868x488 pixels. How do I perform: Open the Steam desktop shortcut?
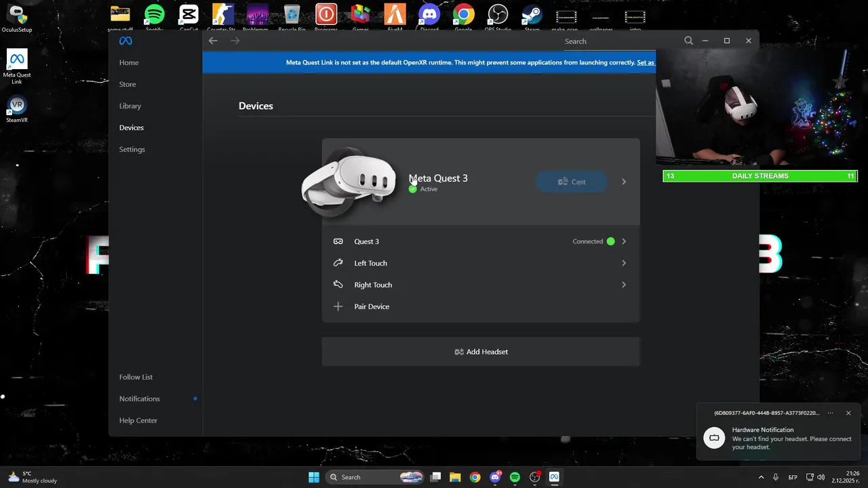(532, 18)
